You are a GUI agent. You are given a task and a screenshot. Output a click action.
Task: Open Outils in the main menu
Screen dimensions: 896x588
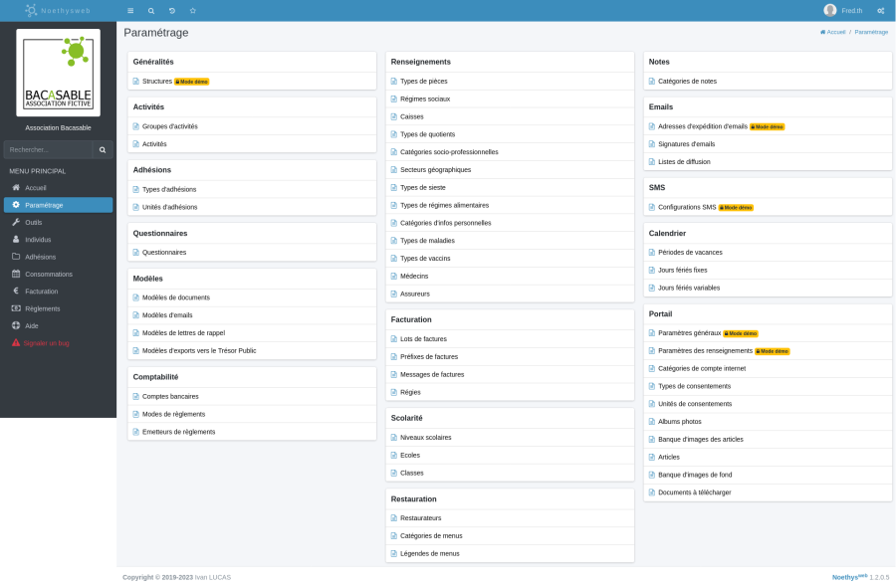pos(34,222)
